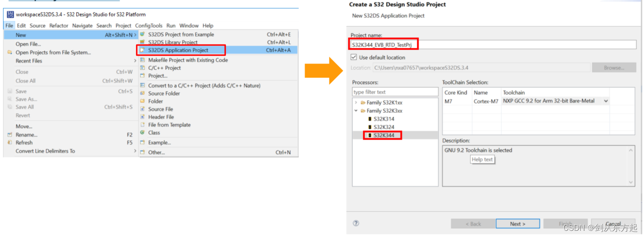Screen dimensions: 644x236
Task: Click the Project name input field
Action: (493, 44)
